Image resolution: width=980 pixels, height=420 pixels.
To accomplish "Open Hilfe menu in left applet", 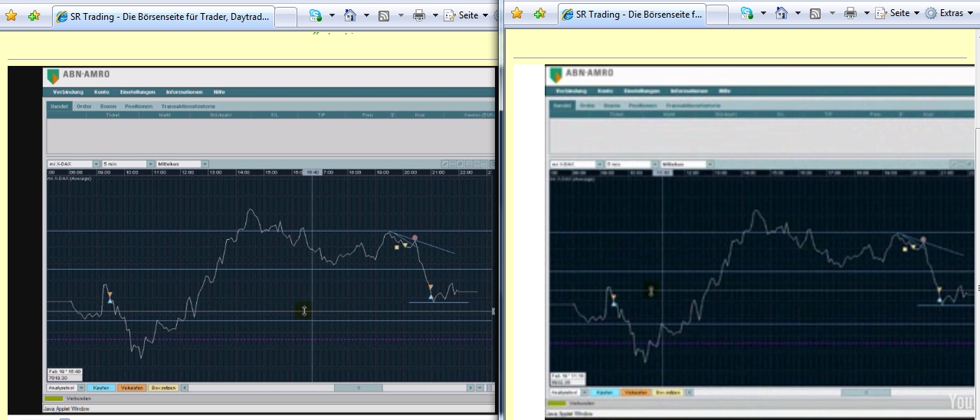I will pyautogui.click(x=219, y=92).
